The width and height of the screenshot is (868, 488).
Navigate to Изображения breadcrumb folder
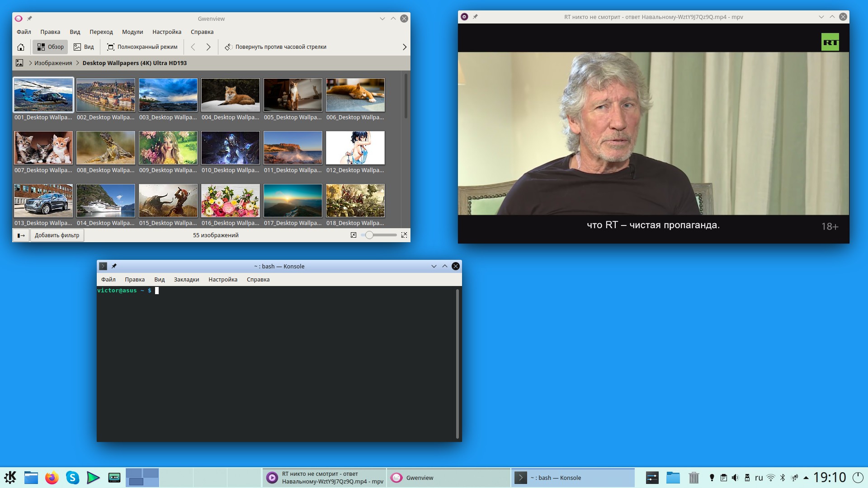coord(53,63)
